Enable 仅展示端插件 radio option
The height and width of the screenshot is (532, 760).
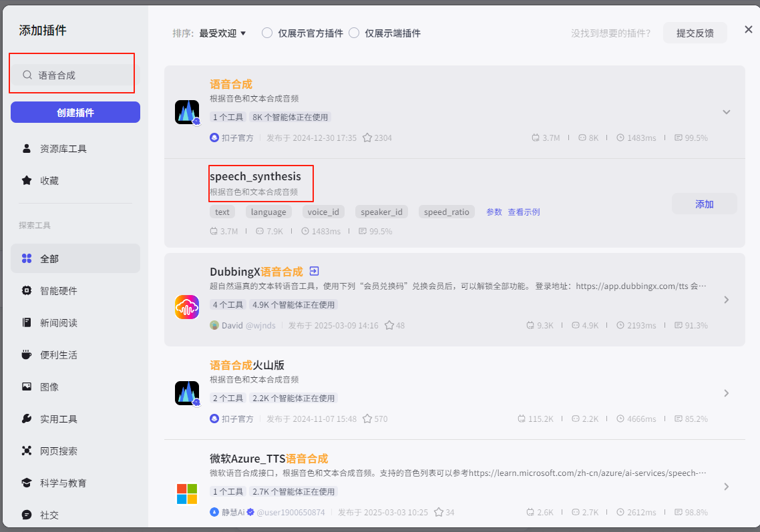[355, 33]
